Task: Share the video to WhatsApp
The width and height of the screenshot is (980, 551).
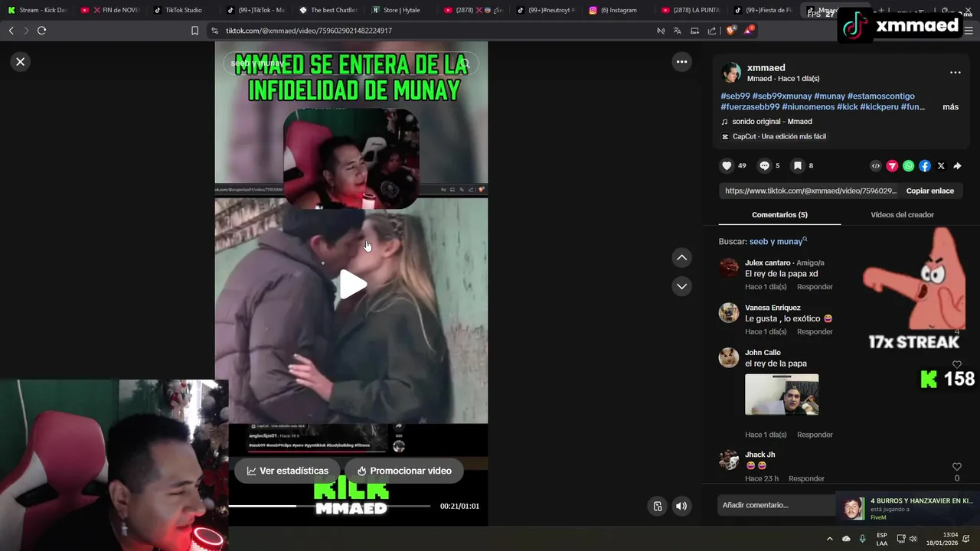Action: pos(908,165)
